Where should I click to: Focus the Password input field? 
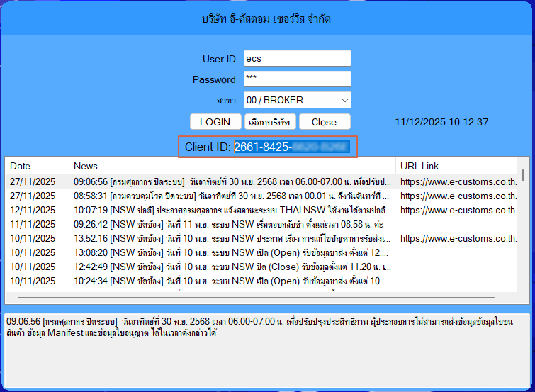297,79
